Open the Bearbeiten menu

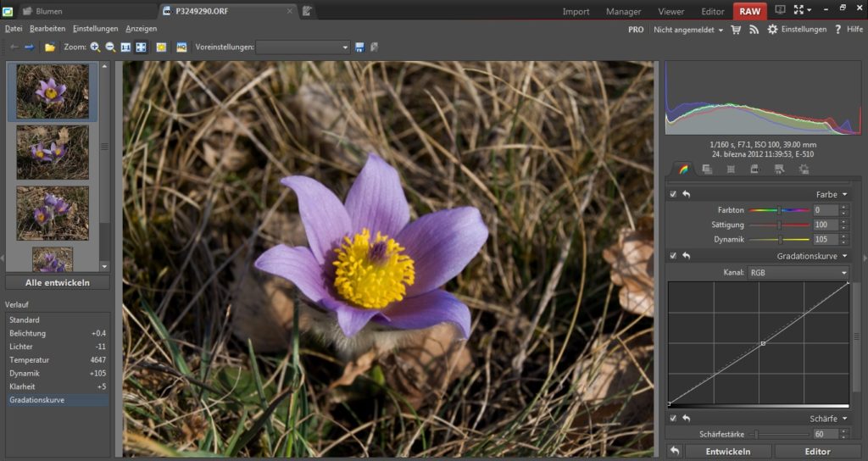point(47,29)
